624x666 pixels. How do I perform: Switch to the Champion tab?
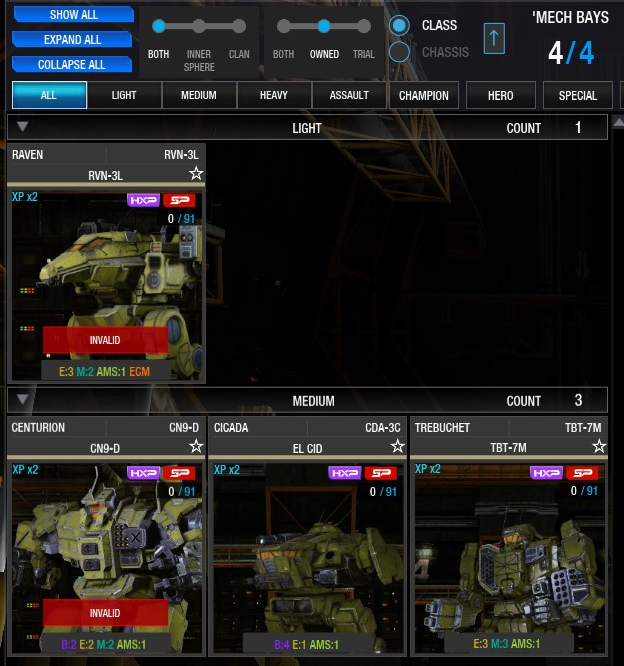[x=424, y=95]
